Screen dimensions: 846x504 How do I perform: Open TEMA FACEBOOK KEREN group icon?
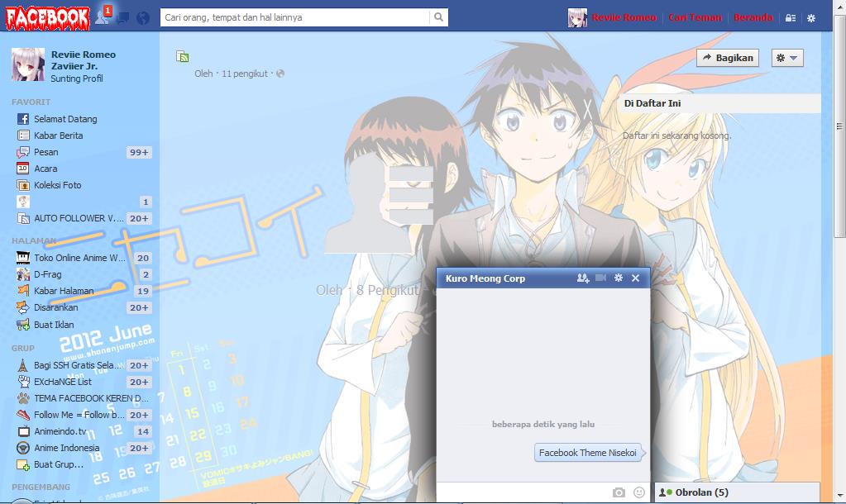(22, 398)
